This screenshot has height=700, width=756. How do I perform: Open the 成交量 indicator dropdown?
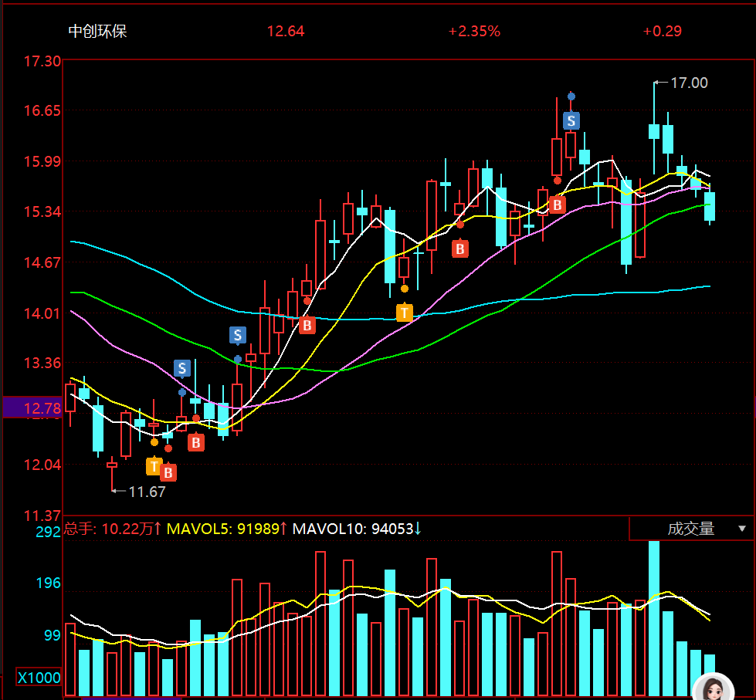point(691,529)
